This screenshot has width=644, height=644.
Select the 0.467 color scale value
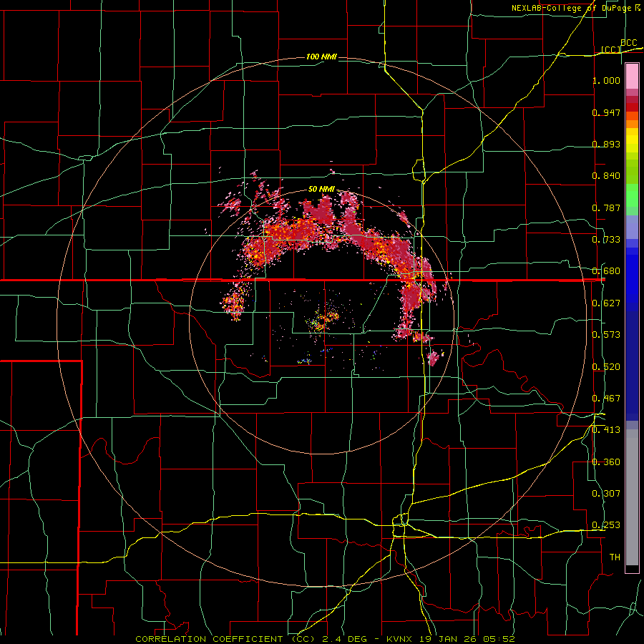[x=606, y=399]
